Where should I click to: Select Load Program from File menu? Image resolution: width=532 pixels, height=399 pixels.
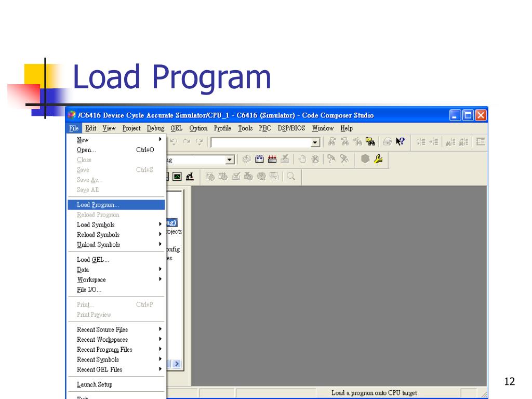[116, 205]
